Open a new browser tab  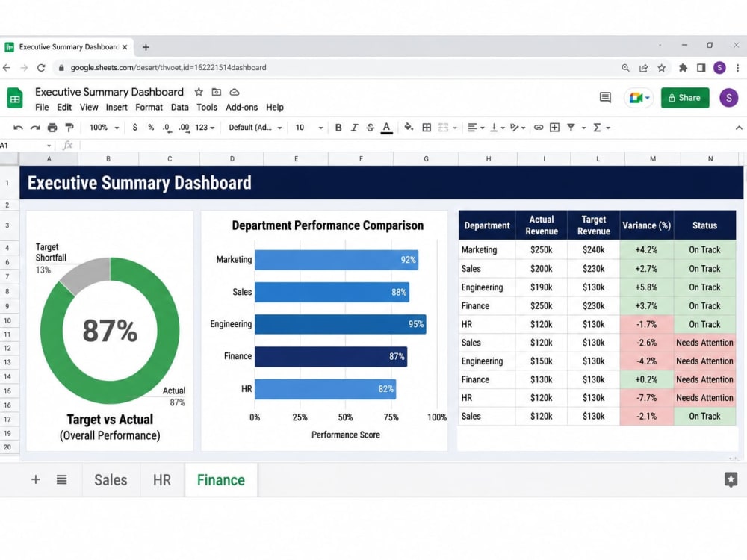(146, 47)
